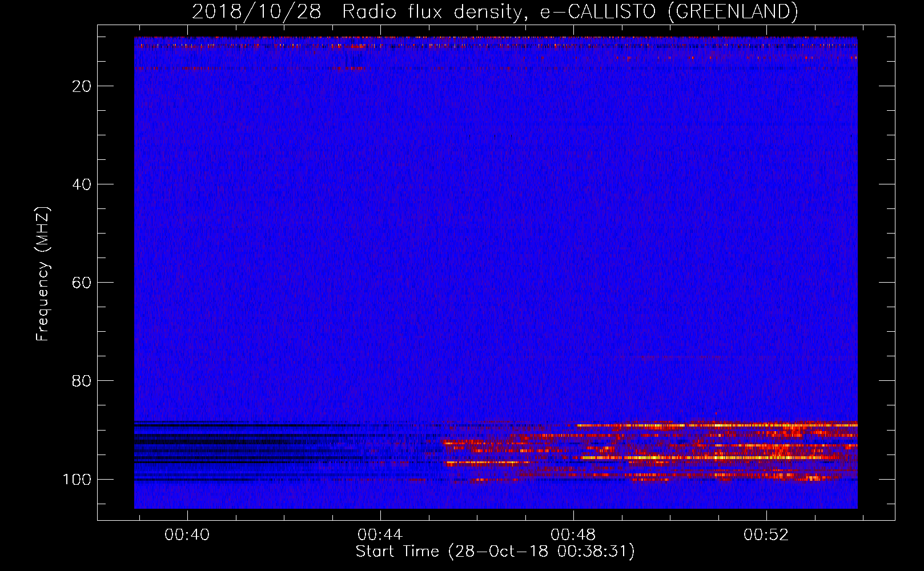The width and height of the screenshot is (924, 571).
Task: Select the 00:44 time tick label
Action: click(x=380, y=535)
